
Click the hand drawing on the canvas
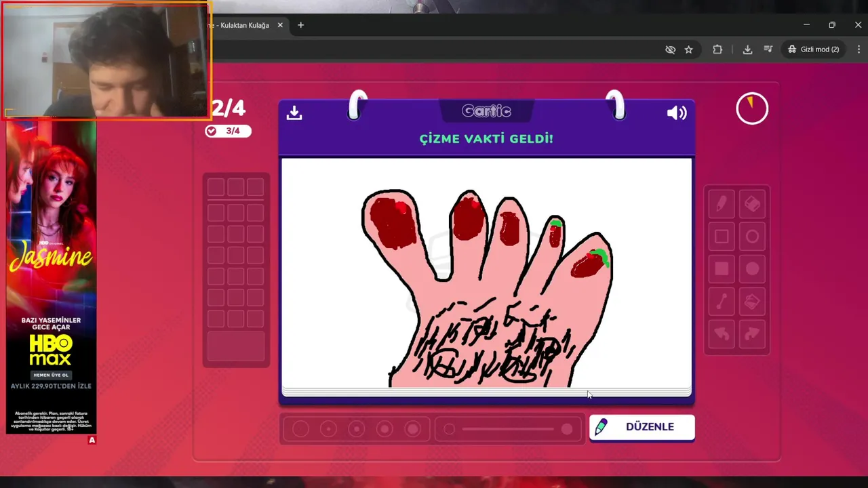(x=487, y=290)
